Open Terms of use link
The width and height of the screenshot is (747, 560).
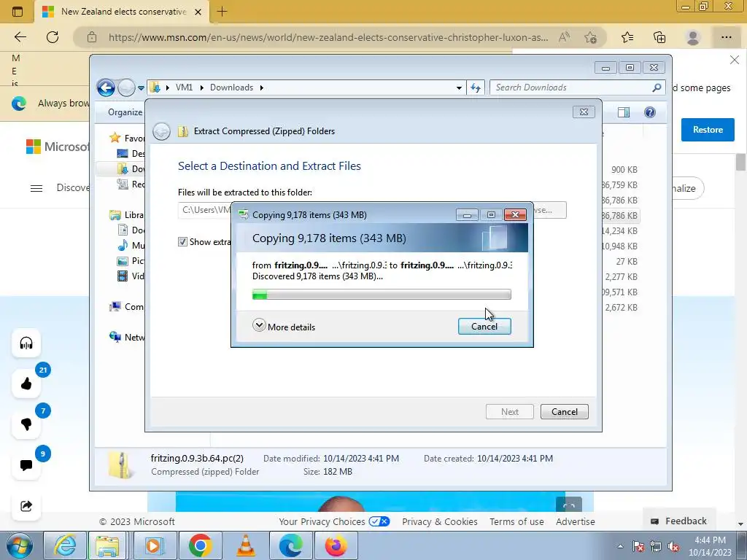coord(516,522)
